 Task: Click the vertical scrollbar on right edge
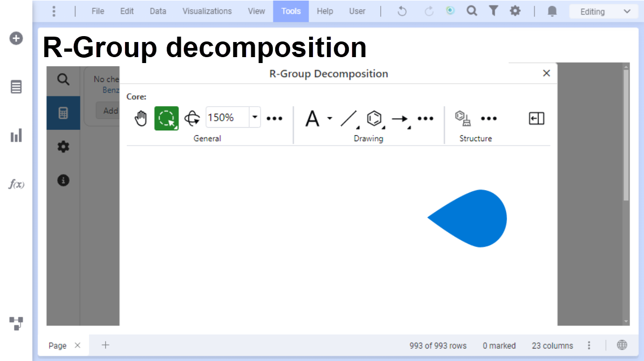(x=626, y=135)
